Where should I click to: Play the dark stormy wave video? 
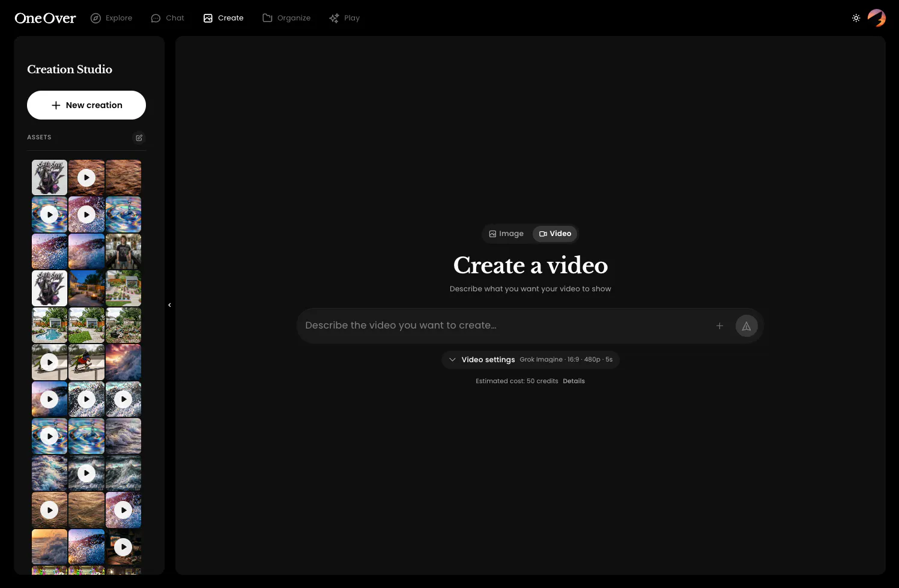(86, 473)
